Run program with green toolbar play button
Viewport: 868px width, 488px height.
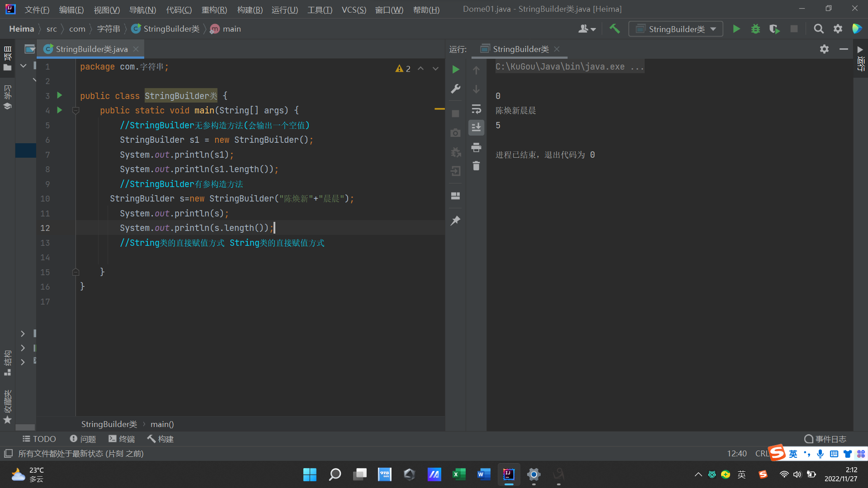[x=736, y=29]
